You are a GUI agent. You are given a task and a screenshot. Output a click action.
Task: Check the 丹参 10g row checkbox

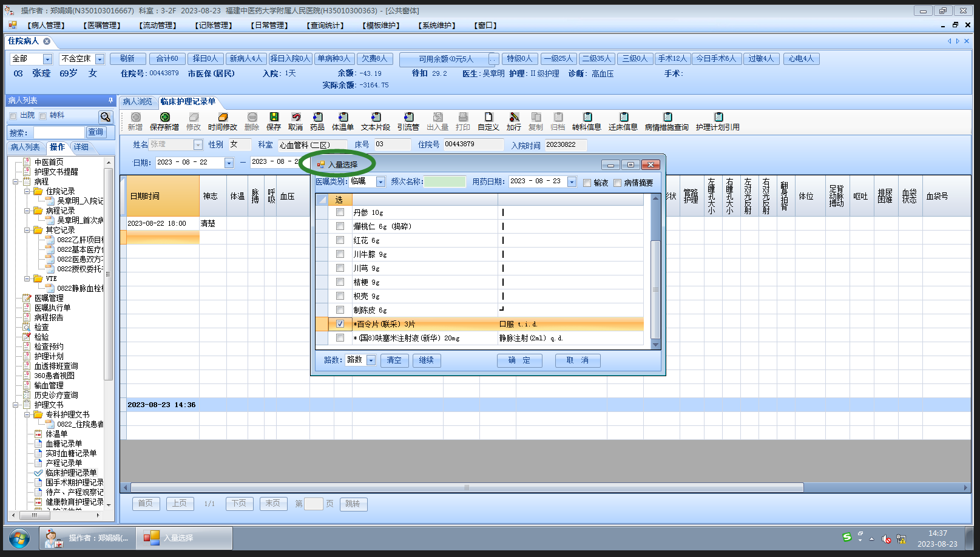click(340, 212)
